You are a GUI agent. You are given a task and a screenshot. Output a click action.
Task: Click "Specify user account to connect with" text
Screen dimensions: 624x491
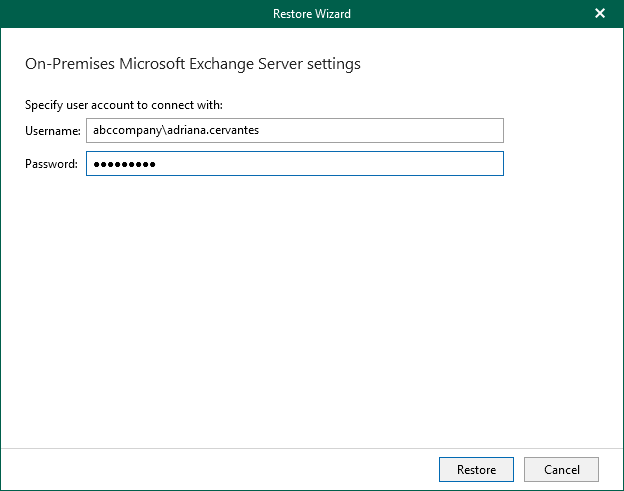(x=123, y=105)
